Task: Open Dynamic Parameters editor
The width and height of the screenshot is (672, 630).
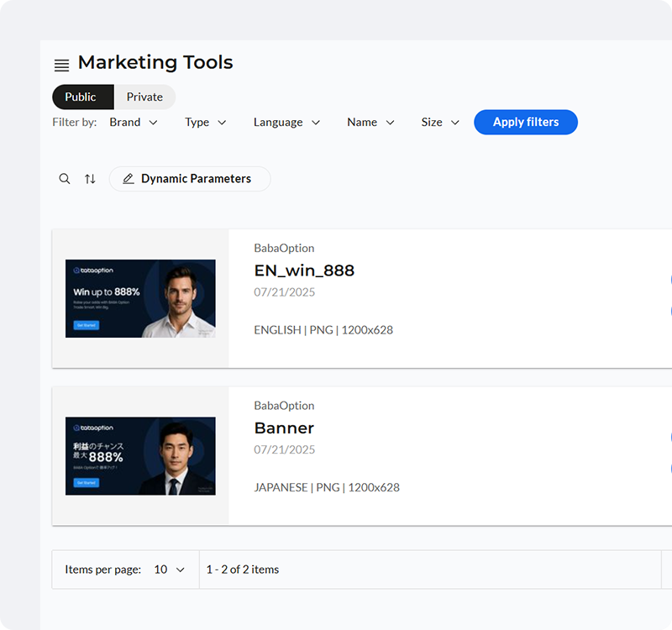Action: (190, 179)
